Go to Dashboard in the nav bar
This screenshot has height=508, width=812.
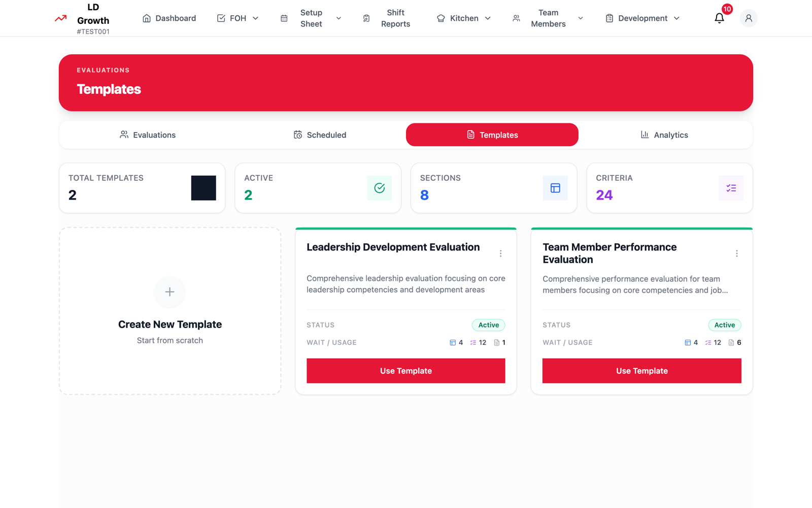pos(169,18)
